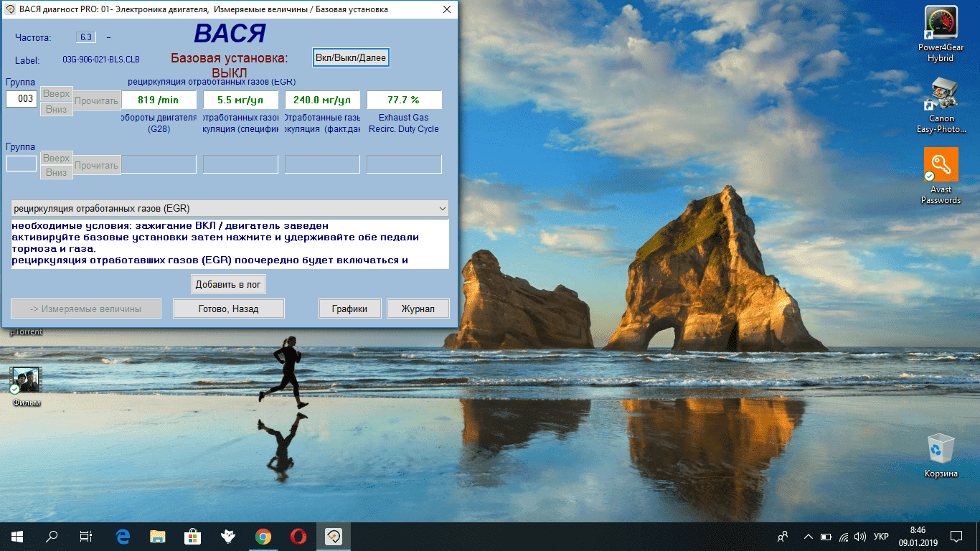Click the Добавить в лог button
This screenshot has width=980, height=551.
[x=229, y=285]
